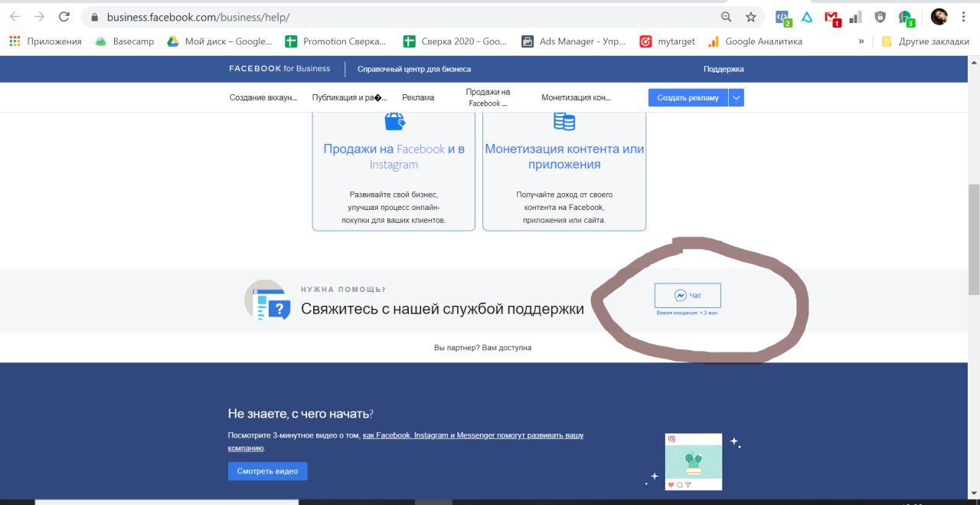Open the Мой диск Google bookmark

(220, 41)
